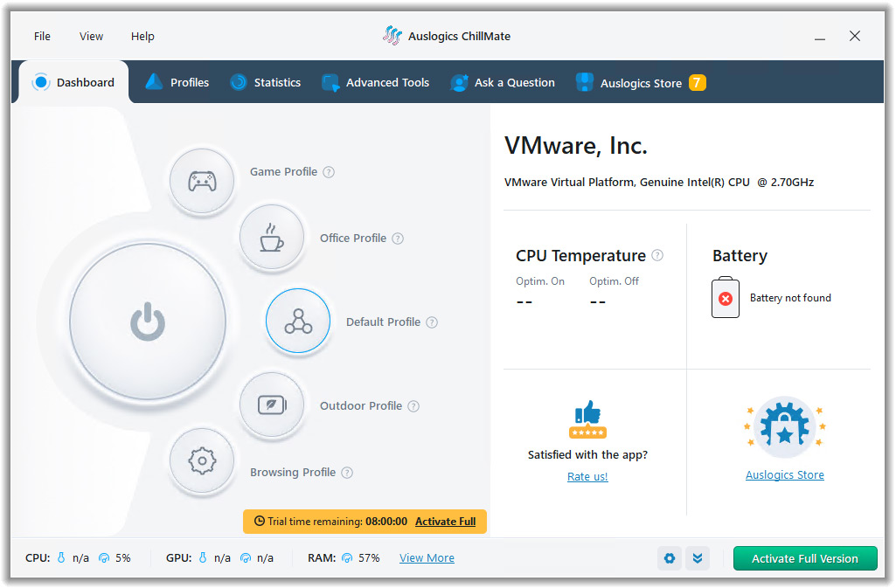Screen dimensions: 896x588
Task: Click the yellow 7 notification badge
Action: click(x=698, y=83)
